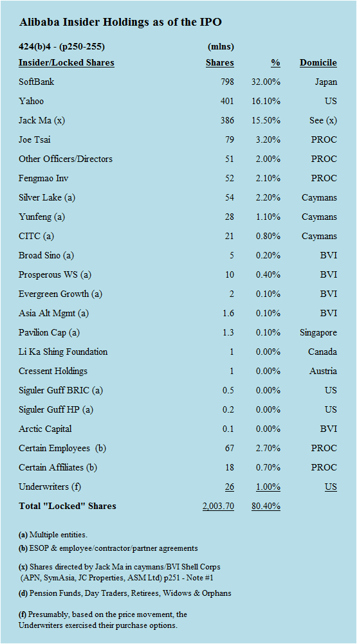Click the Singapore domicile cell
Screen dimensions: 357x644
tap(318, 333)
